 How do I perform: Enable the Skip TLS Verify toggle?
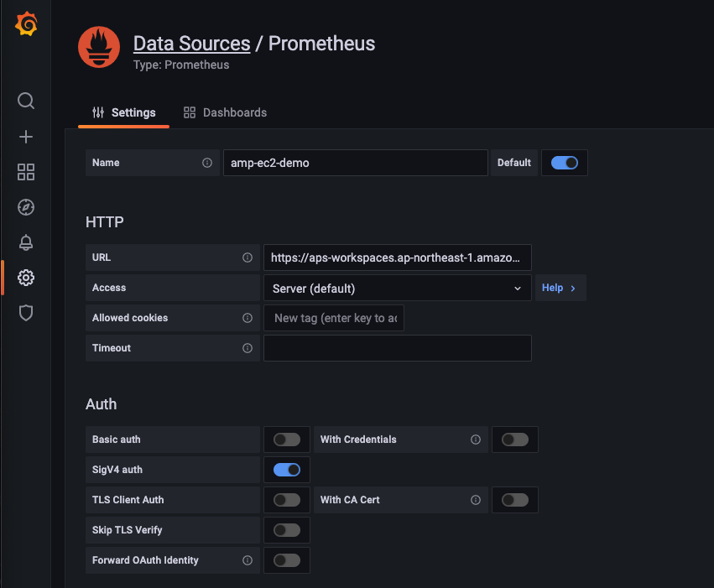click(287, 530)
